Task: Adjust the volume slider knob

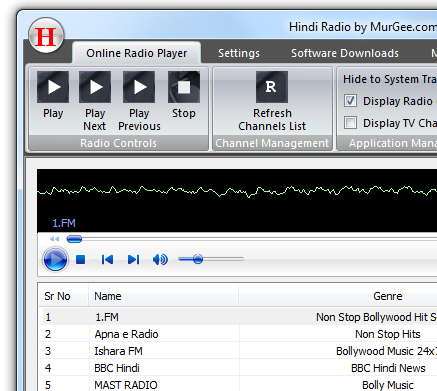Action: point(198,259)
